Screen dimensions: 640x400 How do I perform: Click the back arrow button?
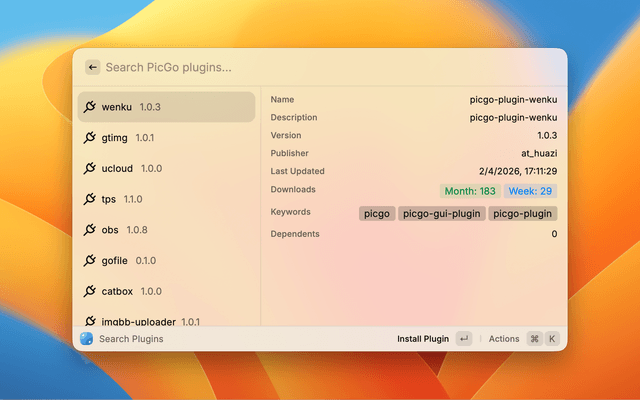(92, 67)
